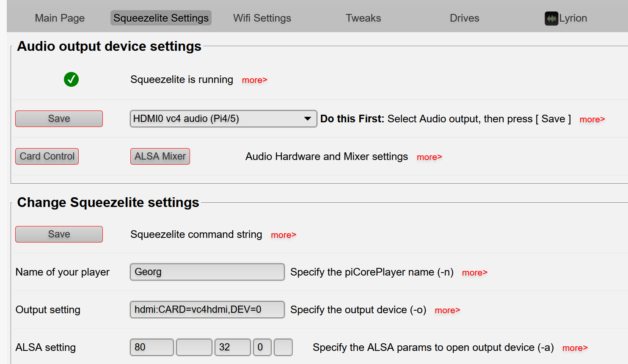Click the green running status checkmark icon
The height and width of the screenshot is (364, 628).
(x=71, y=79)
